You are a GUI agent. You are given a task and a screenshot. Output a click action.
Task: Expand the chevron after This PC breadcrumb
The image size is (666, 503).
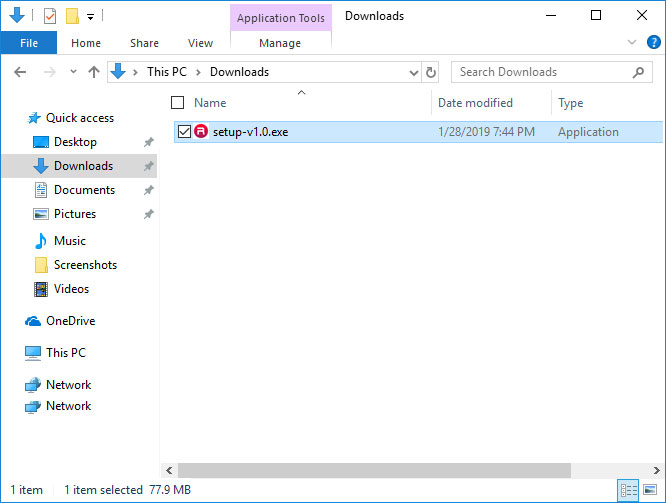(198, 72)
